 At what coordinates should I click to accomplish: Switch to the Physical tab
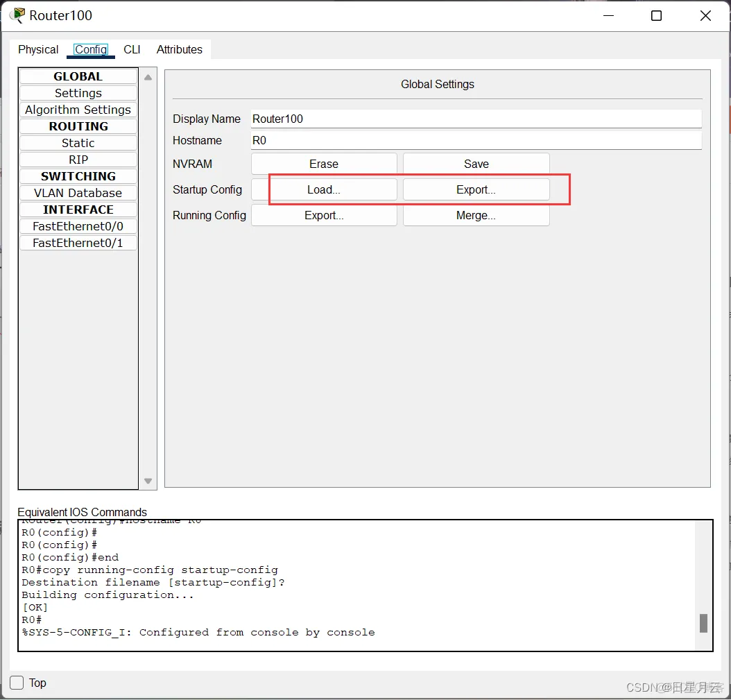tap(38, 49)
